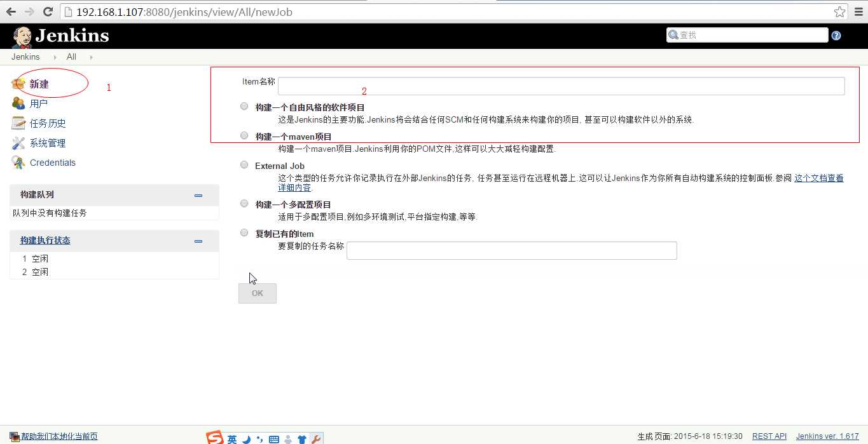Open the wrench settings icon on IME bar
868x444 pixels.
[x=315, y=439]
